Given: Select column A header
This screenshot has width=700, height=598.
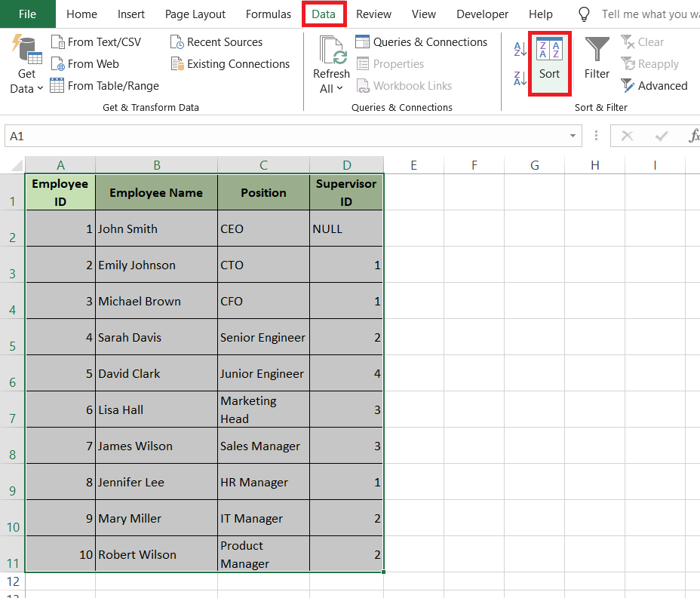Looking at the screenshot, I should (60, 165).
